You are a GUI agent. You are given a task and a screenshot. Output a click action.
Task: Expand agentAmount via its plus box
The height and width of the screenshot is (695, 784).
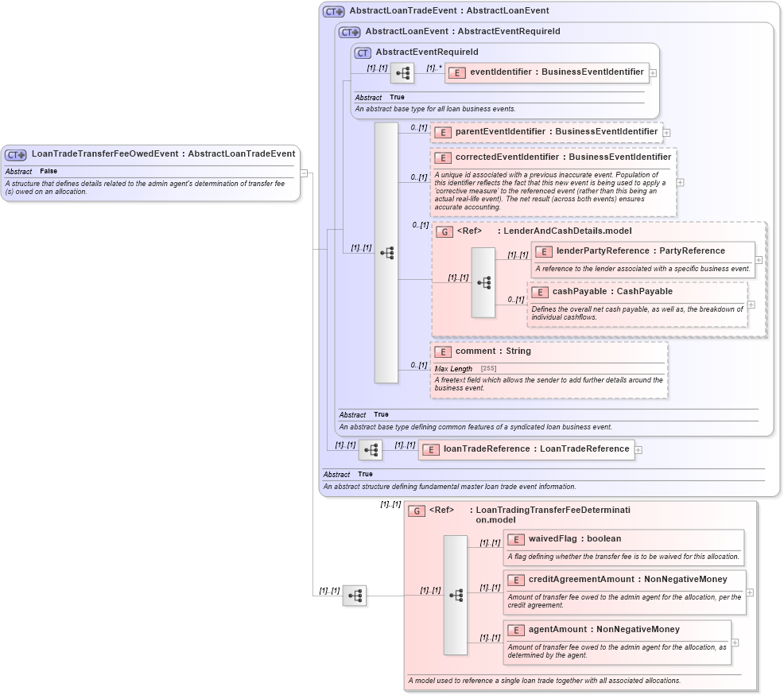[x=734, y=643]
